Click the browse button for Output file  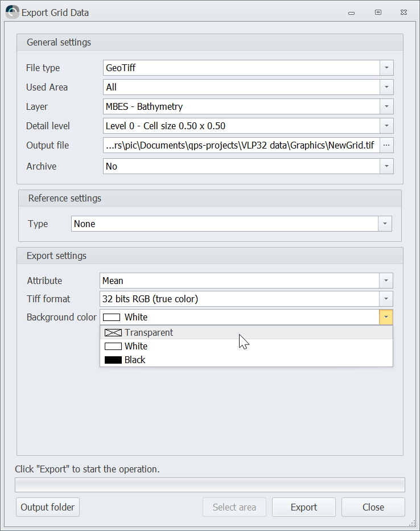386,145
